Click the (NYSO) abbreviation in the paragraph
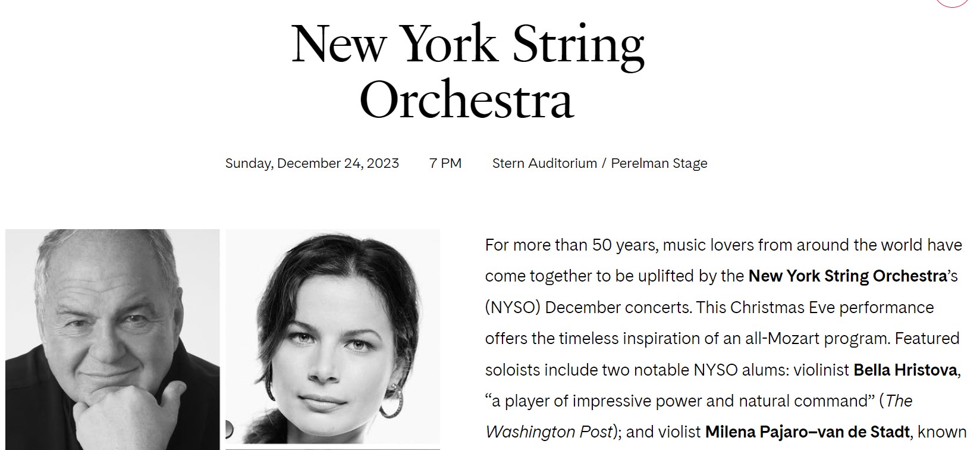The width and height of the screenshot is (980, 450). [512, 308]
